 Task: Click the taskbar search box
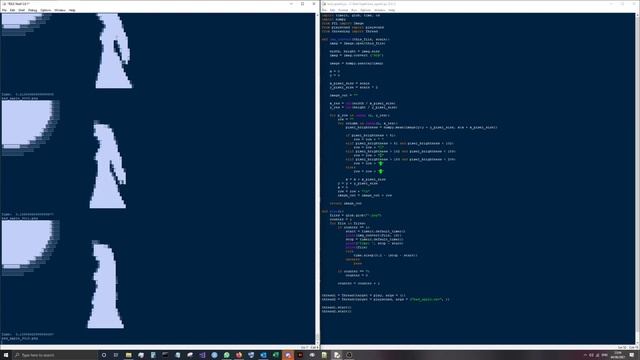pos(55,355)
